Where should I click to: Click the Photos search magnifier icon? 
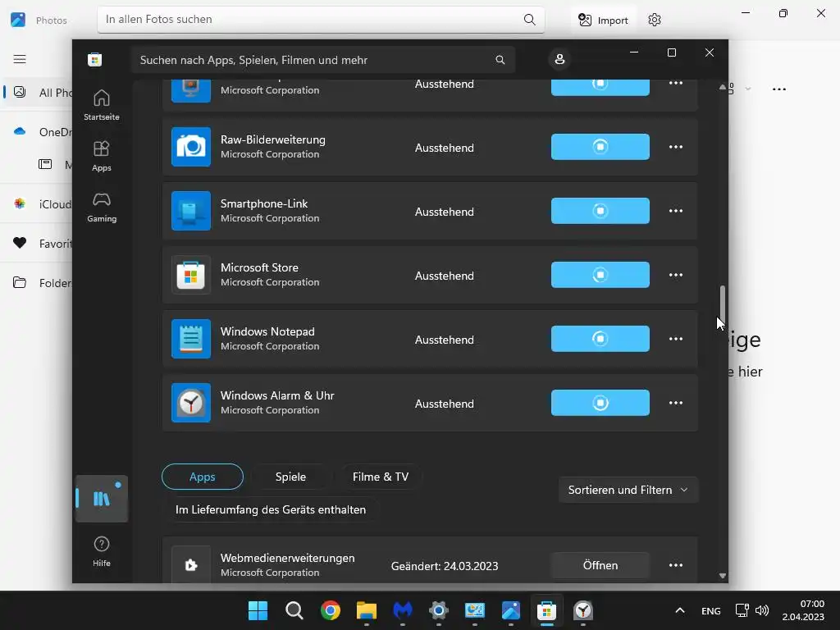(x=529, y=20)
